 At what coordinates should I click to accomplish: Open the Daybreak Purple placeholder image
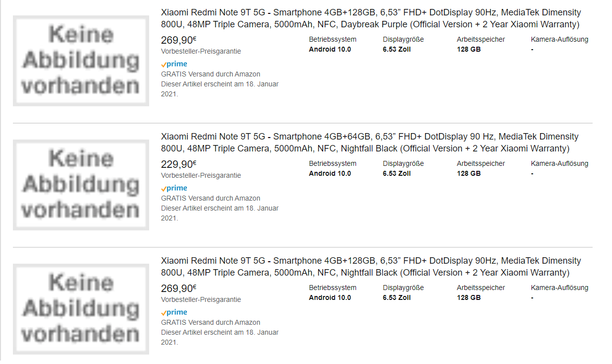coord(81,61)
